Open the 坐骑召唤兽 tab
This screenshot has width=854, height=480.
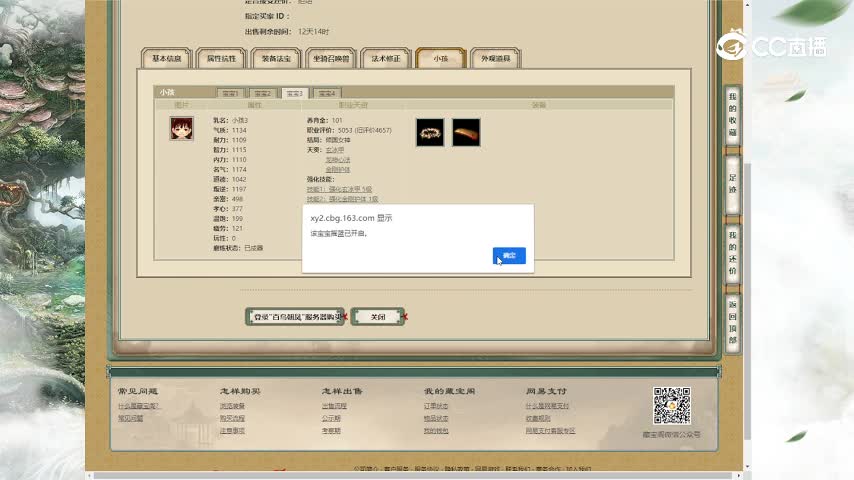coord(331,58)
